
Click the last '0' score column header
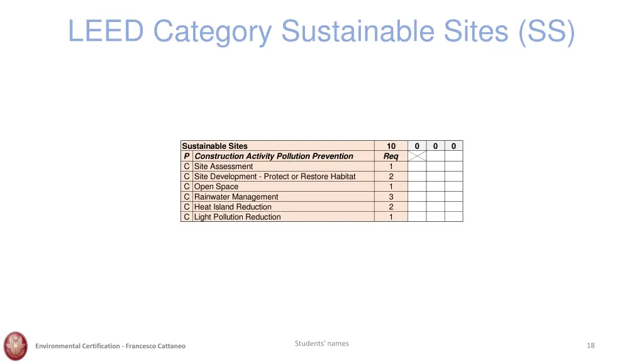[x=453, y=146]
